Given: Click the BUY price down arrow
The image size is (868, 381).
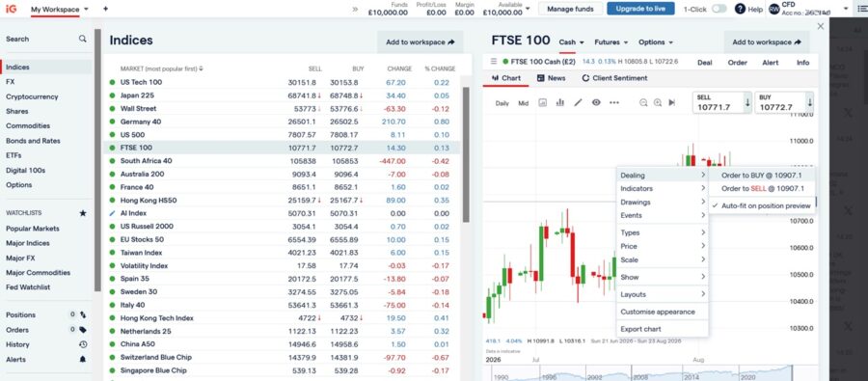Looking at the screenshot, I should point(810,102).
